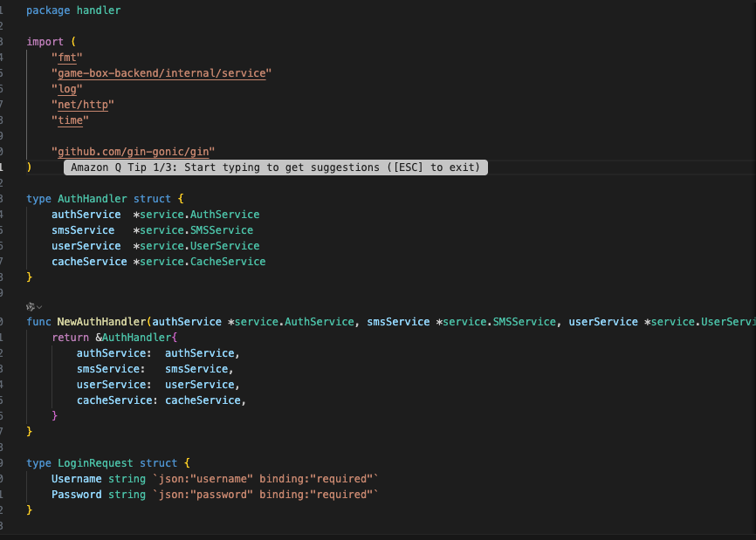The width and height of the screenshot is (756, 540).
Task: Open the "time" import link
Action: click(x=71, y=120)
